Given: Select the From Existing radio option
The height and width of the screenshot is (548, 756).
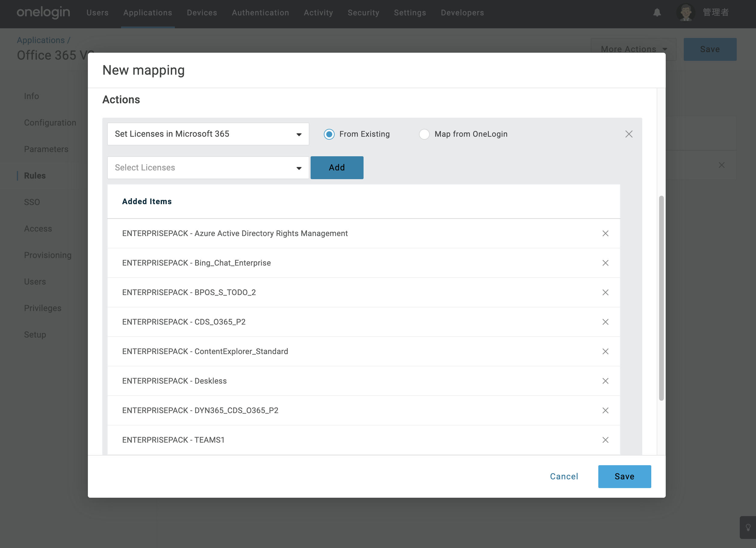Looking at the screenshot, I should coord(329,134).
